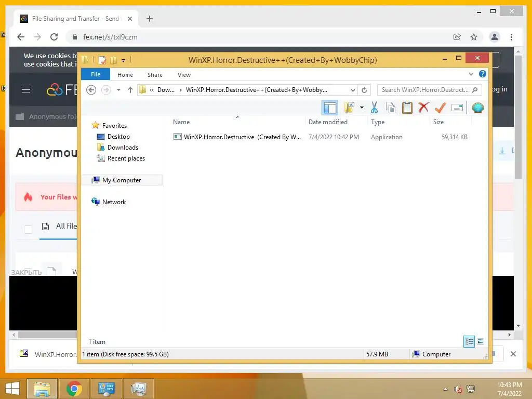This screenshot has width=532, height=399.
Task: Click the Dow... breadcrumb in address bar
Action: (166, 90)
